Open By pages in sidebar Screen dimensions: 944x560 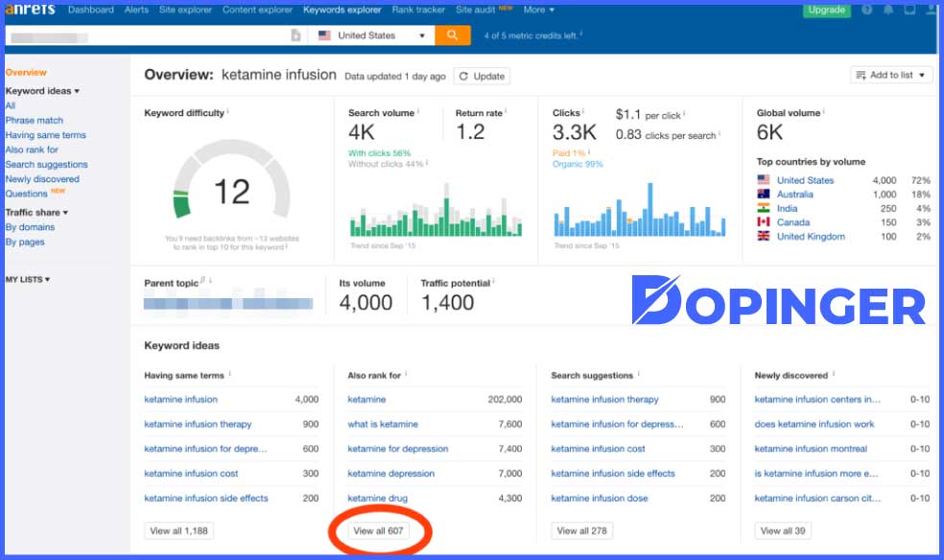tap(25, 242)
